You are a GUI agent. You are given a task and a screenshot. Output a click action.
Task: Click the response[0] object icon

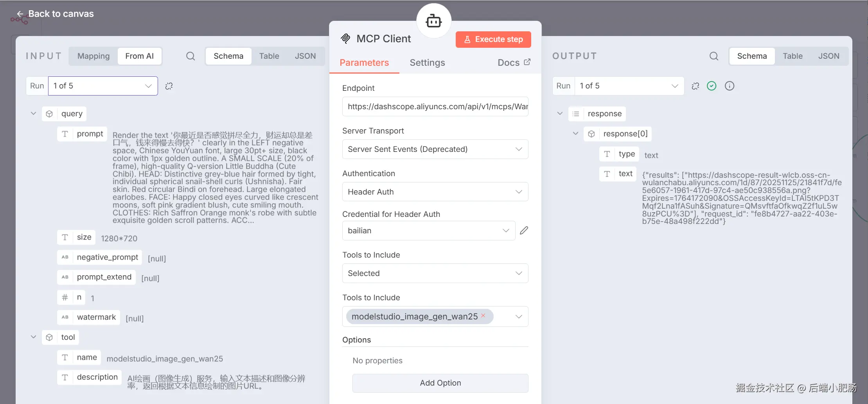pos(591,134)
